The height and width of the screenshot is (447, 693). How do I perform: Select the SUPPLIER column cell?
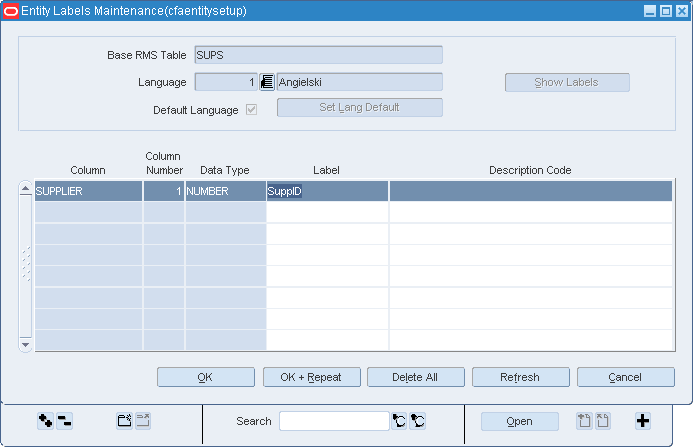point(88,191)
